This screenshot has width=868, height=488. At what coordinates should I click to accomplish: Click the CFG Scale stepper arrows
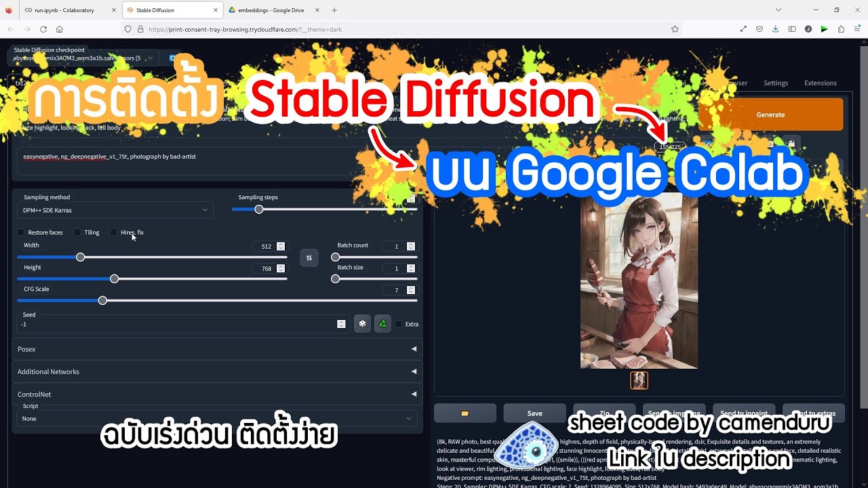(411, 290)
